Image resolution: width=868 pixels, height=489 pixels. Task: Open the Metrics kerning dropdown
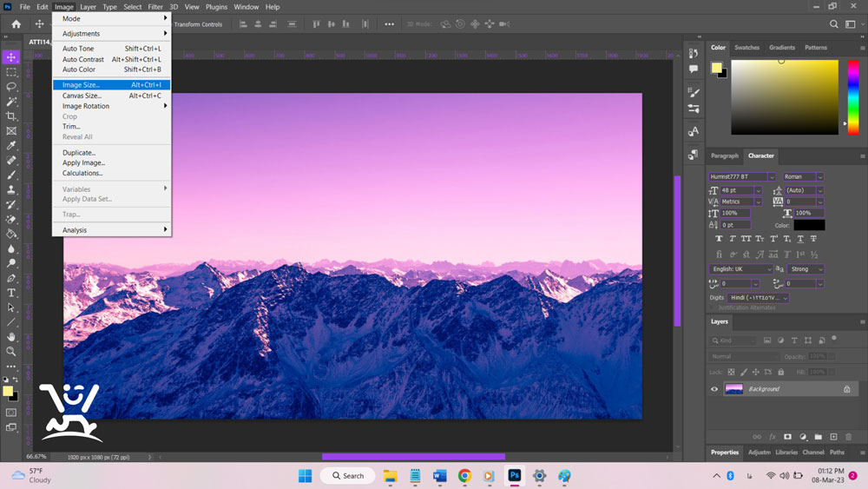click(759, 202)
